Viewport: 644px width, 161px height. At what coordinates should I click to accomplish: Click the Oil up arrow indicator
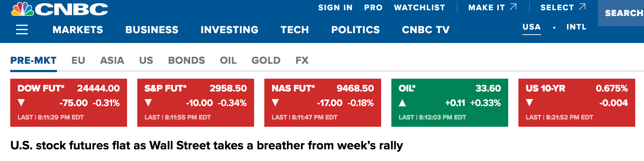point(402,103)
